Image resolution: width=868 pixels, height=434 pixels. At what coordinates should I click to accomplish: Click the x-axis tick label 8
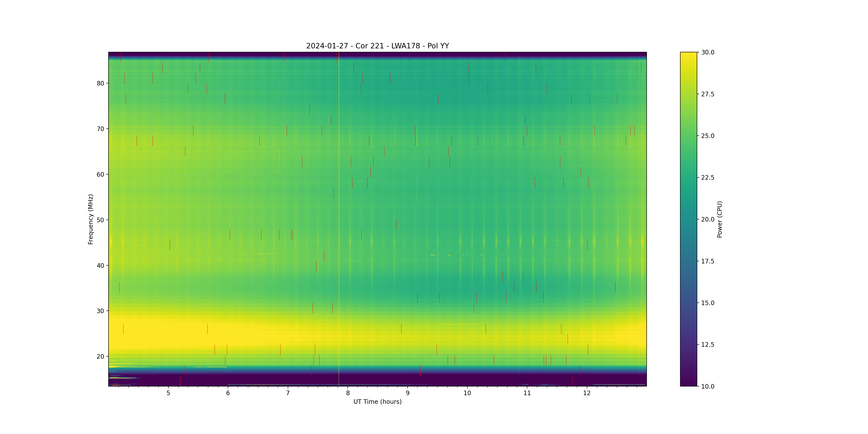pos(348,393)
